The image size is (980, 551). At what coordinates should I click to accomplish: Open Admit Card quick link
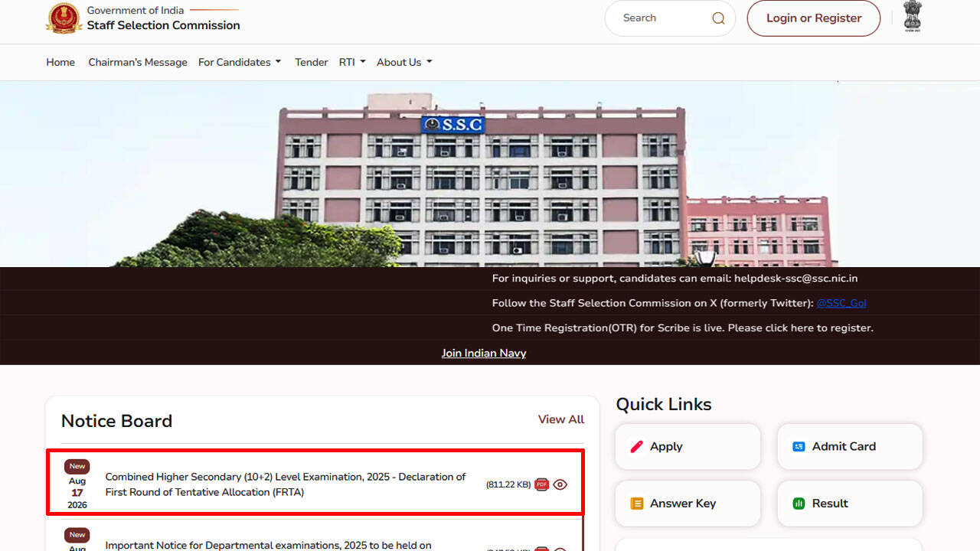coord(850,447)
